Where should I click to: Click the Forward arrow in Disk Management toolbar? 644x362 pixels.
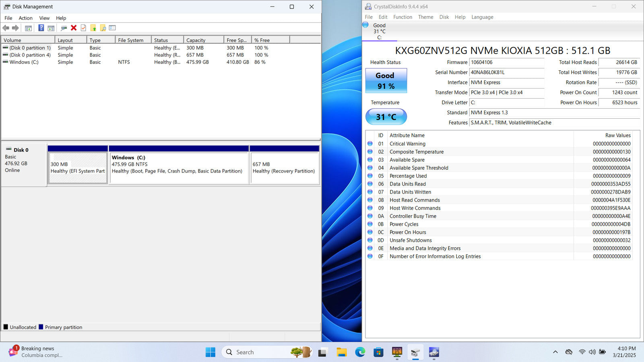(15, 28)
